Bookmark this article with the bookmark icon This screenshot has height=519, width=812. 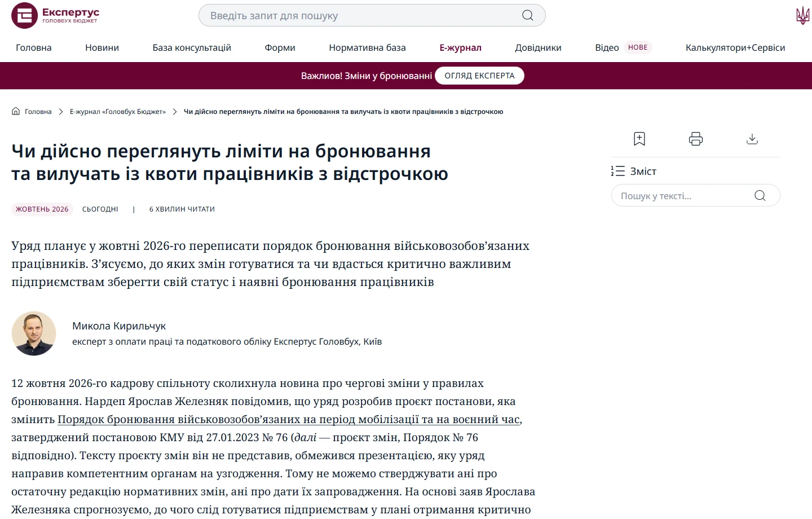pos(639,139)
